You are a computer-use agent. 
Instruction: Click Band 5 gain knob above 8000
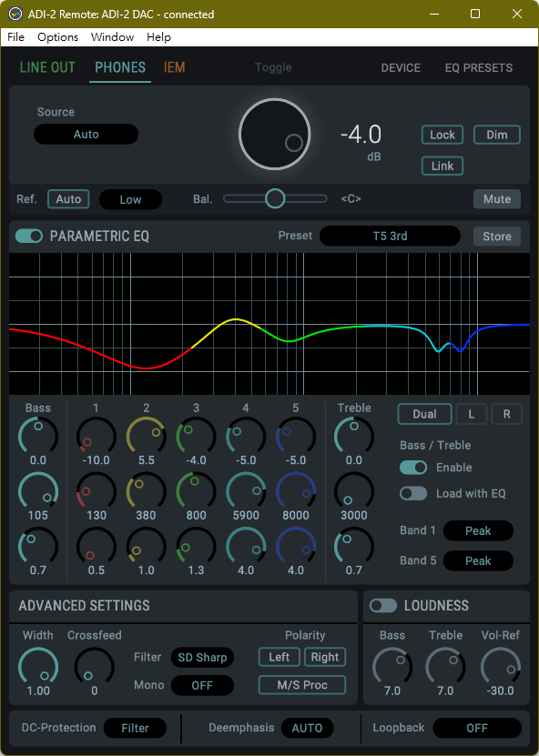pyautogui.click(x=295, y=437)
